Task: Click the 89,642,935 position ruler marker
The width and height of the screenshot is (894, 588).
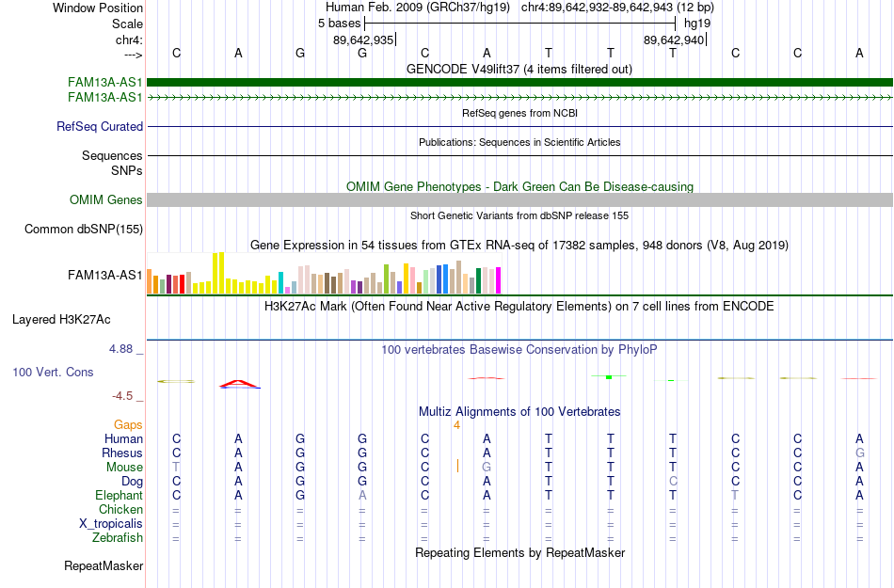Action: (x=364, y=40)
